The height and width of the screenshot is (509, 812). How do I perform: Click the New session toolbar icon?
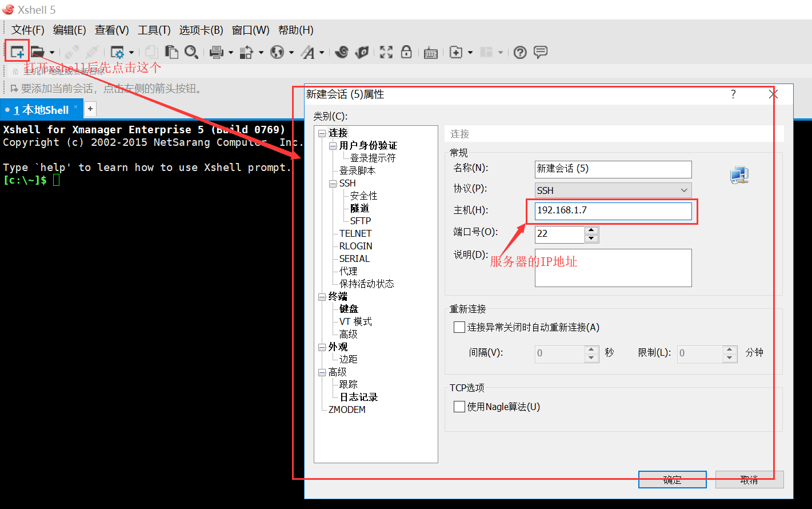(17, 52)
